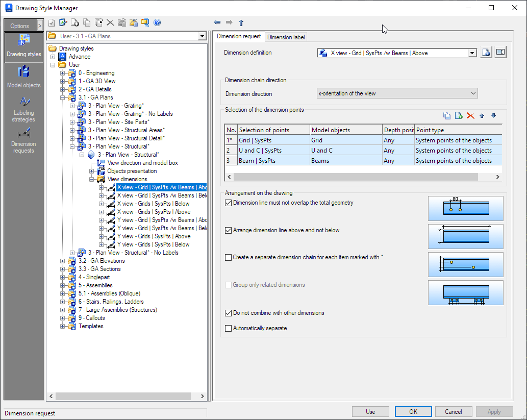Click the Use button
The image size is (527, 420).
[x=370, y=412]
